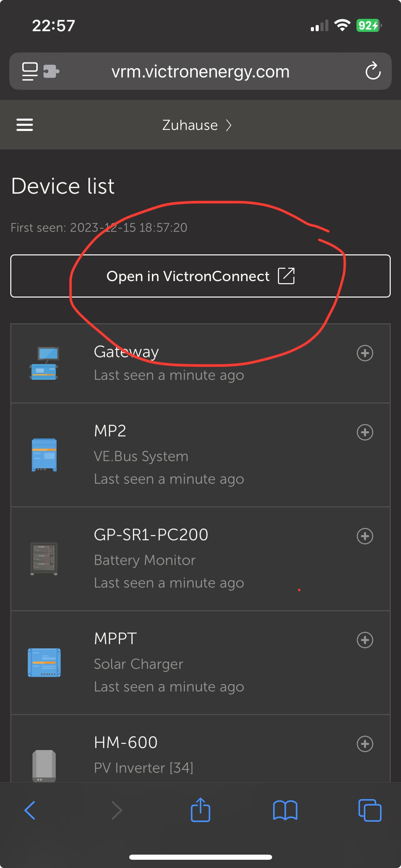Open the page format settings icon
The height and width of the screenshot is (868, 401).
click(x=30, y=71)
